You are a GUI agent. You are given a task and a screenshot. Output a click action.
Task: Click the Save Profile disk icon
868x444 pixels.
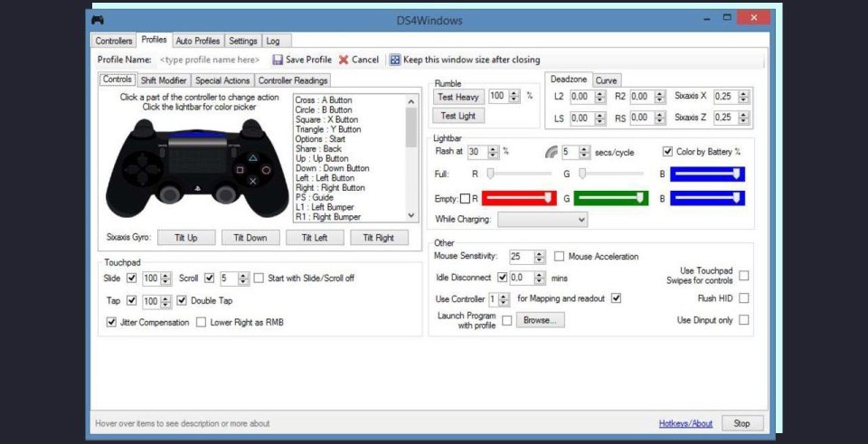point(278,60)
